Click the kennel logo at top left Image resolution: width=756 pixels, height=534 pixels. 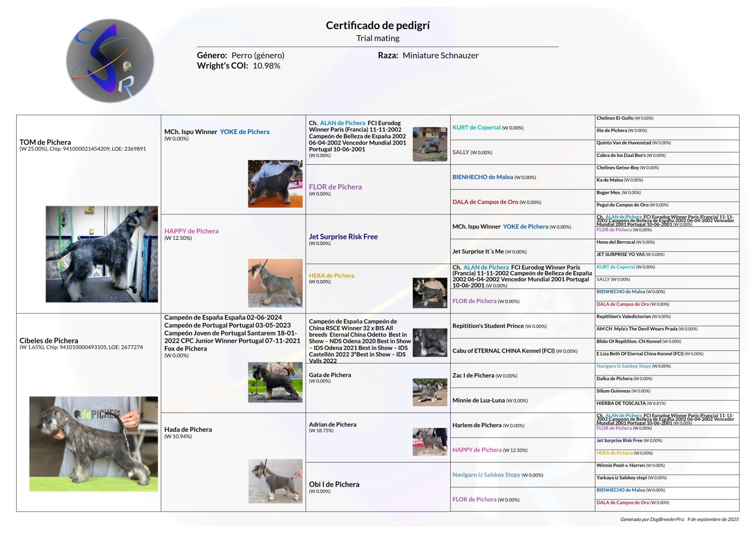tap(110, 60)
